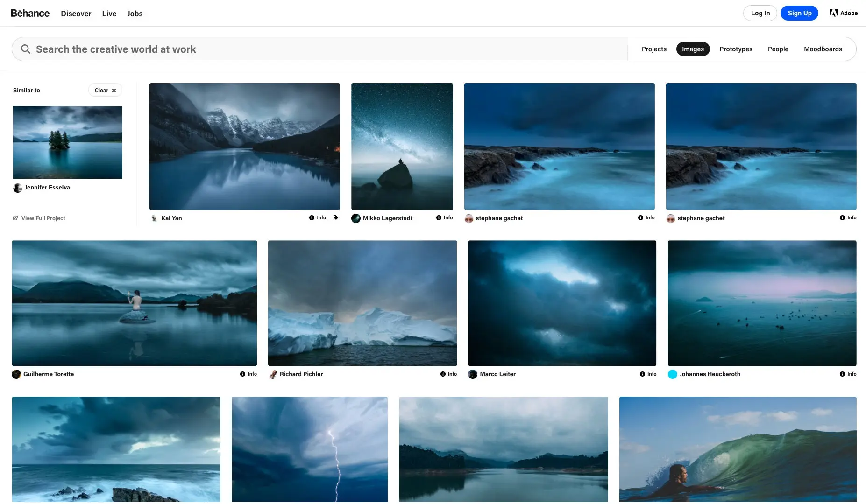Click the Sign Up button

799,13
